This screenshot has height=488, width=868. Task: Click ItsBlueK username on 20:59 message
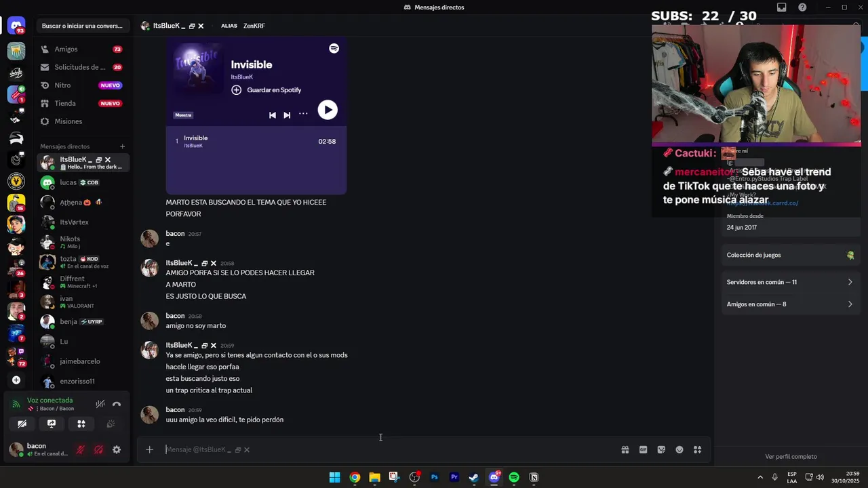[x=182, y=345]
